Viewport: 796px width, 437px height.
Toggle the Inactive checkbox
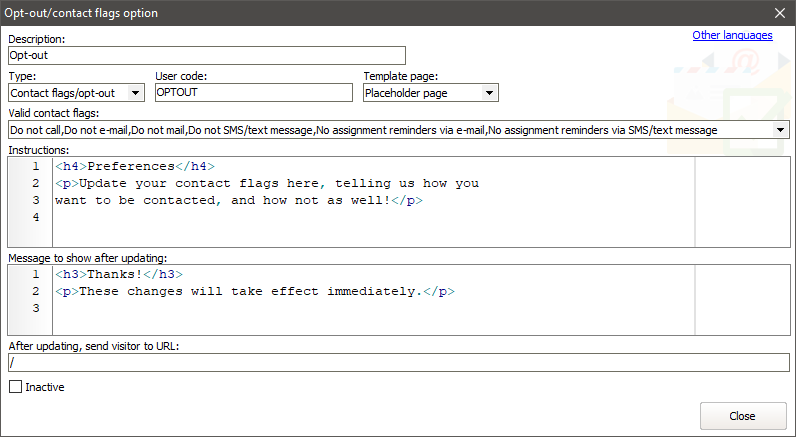pos(15,387)
